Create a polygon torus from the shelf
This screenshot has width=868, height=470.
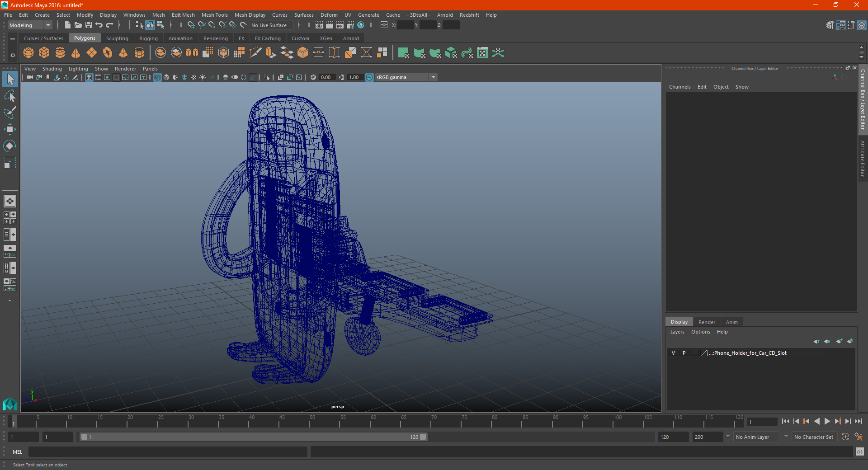pos(108,53)
